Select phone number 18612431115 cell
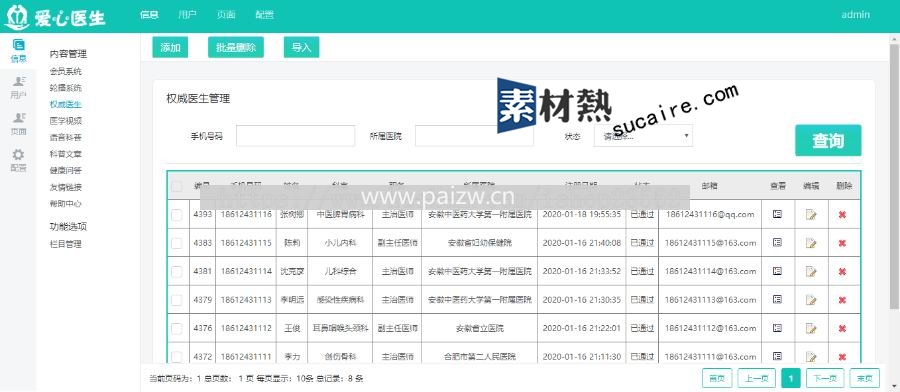900x392 pixels. tap(246, 243)
